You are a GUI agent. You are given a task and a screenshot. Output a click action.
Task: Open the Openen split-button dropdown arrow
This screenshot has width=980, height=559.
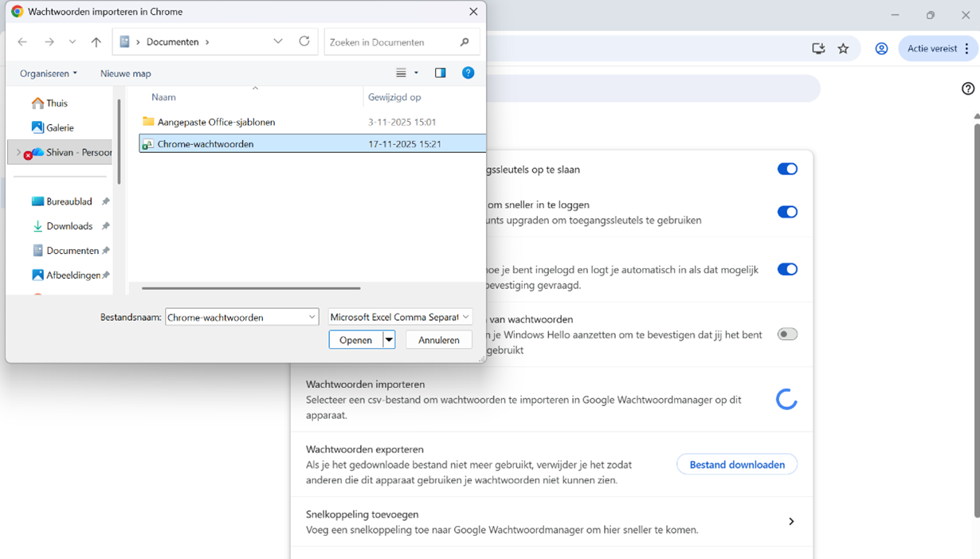click(388, 339)
